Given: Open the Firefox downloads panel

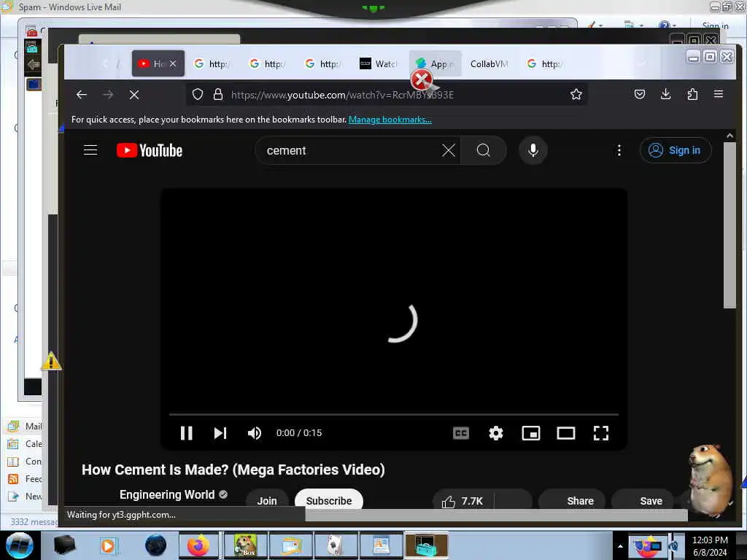Looking at the screenshot, I should [x=666, y=94].
